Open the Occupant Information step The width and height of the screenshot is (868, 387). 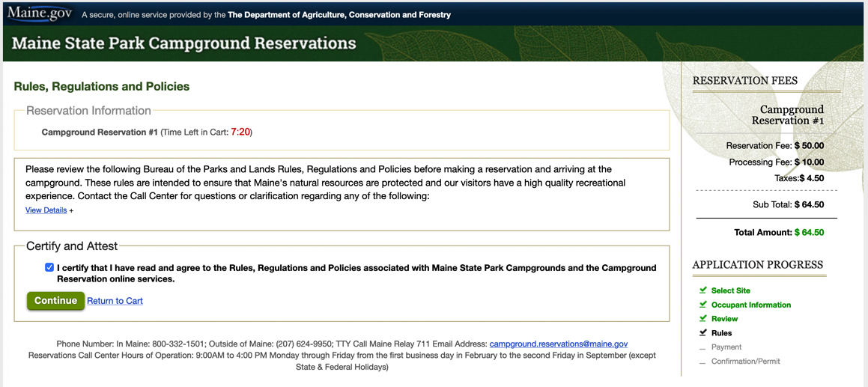pos(751,305)
